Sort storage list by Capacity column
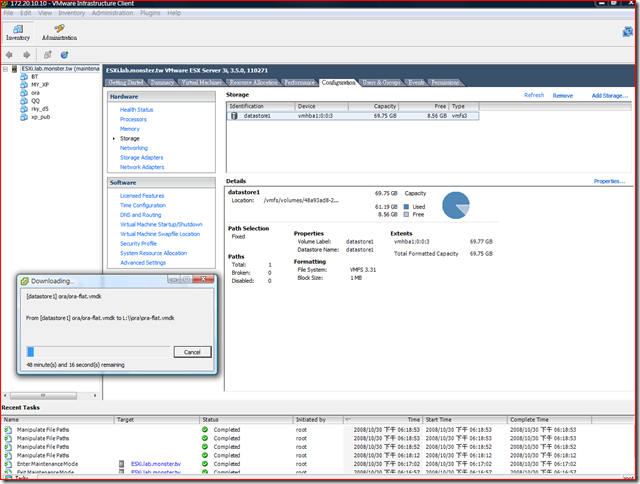 pyautogui.click(x=373, y=106)
